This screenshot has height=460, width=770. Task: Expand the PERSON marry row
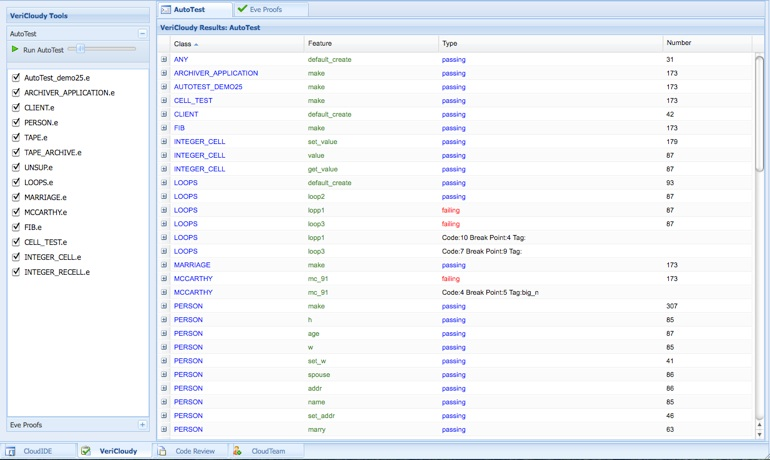164,429
